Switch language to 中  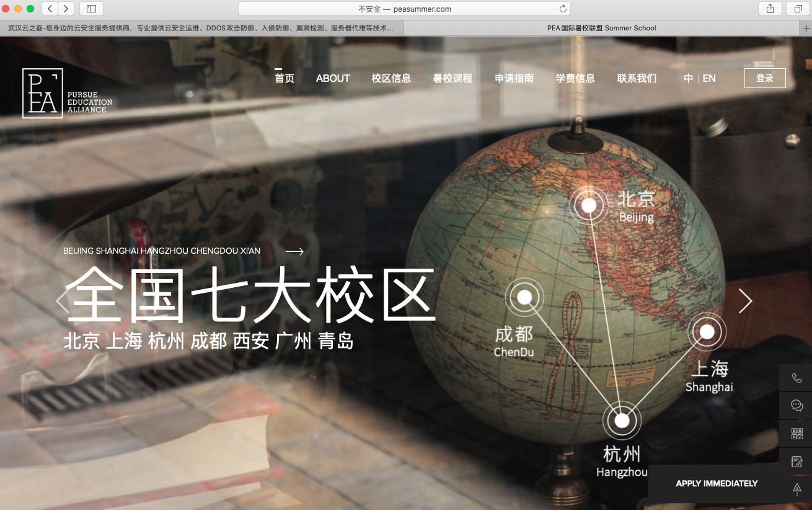689,78
